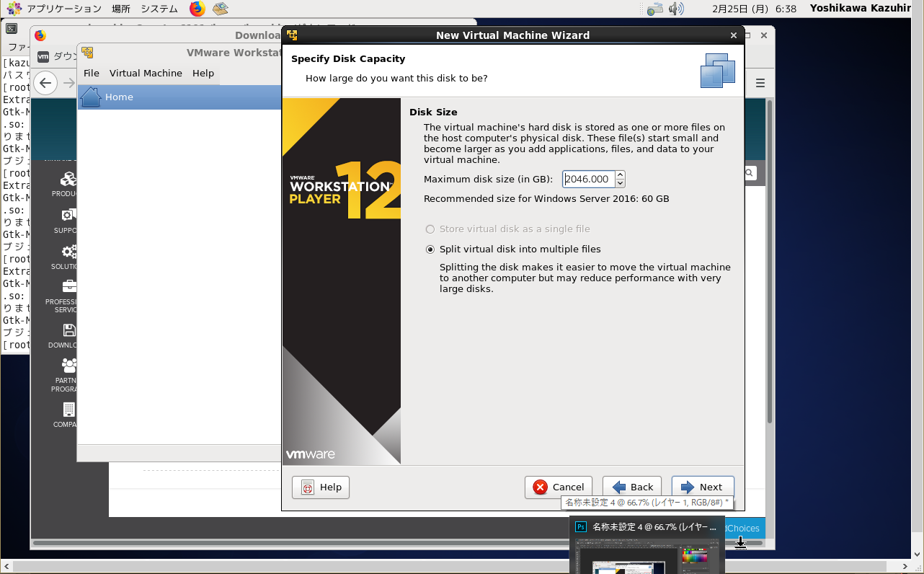Click the browser back arrow button
Image resolution: width=924 pixels, height=574 pixels.
[45, 83]
